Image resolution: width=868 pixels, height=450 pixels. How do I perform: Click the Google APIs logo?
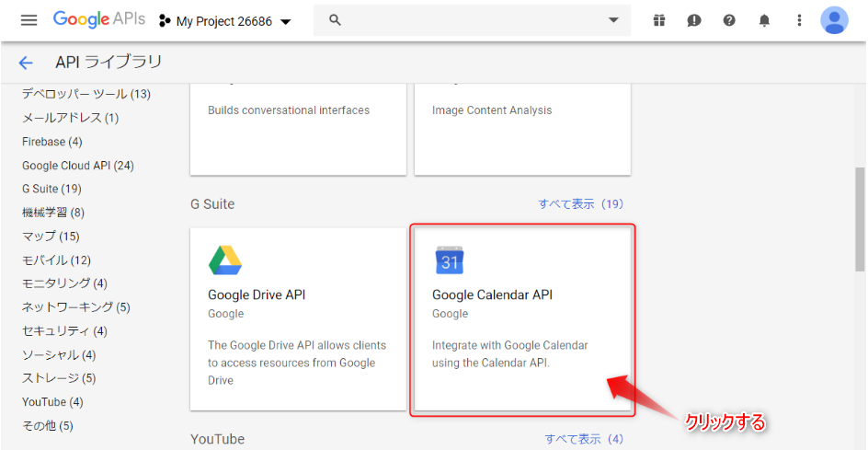pos(99,20)
